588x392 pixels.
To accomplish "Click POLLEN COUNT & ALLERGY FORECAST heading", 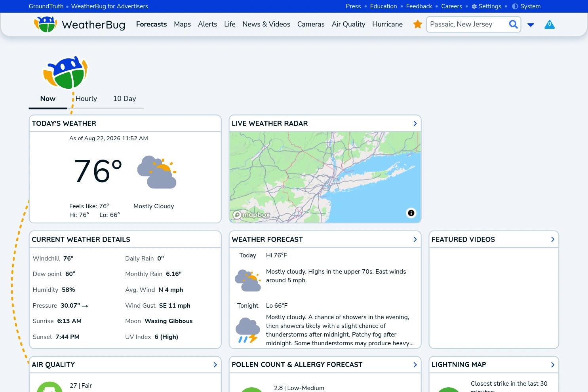I will tap(297, 365).
